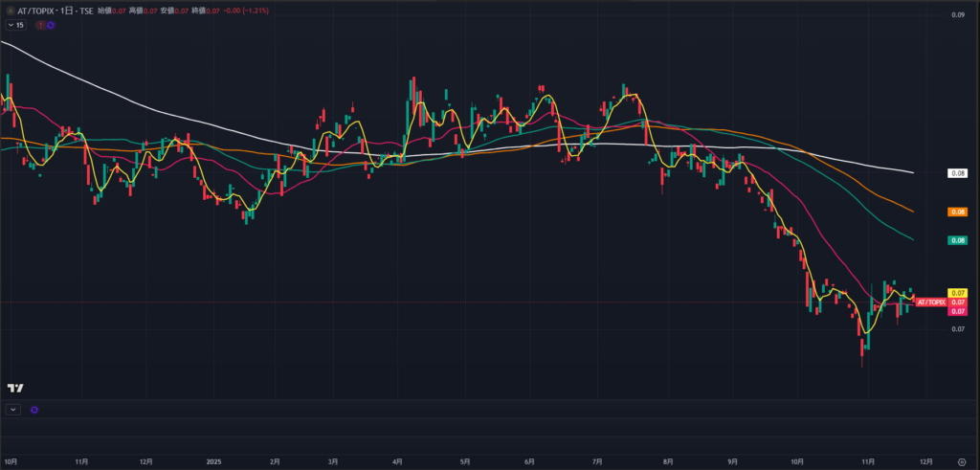Click the TradingView logo on chart
The image size is (980, 470).
(x=15, y=388)
